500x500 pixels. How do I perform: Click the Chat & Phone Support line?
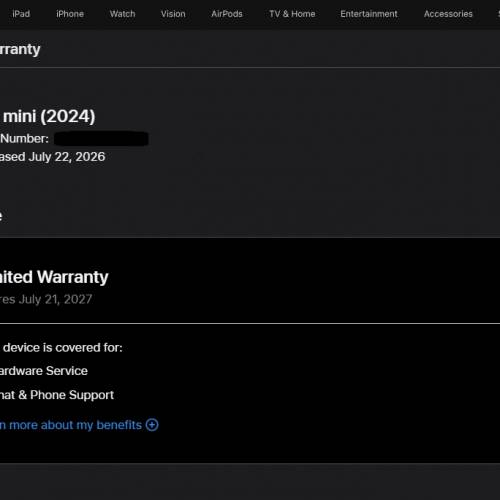pos(57,395)
